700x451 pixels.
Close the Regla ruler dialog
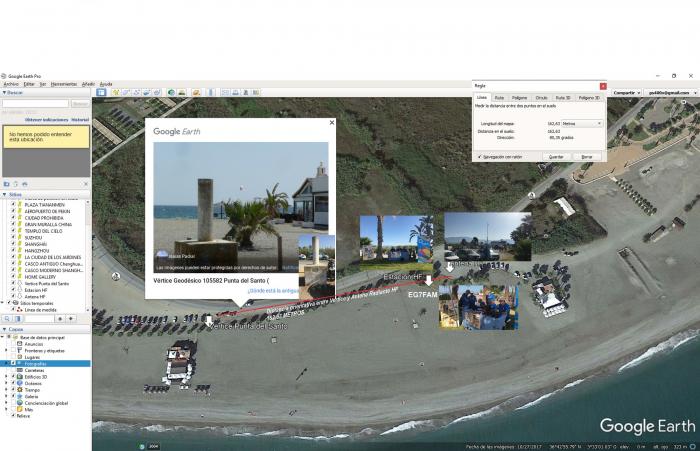coord(603,86)
